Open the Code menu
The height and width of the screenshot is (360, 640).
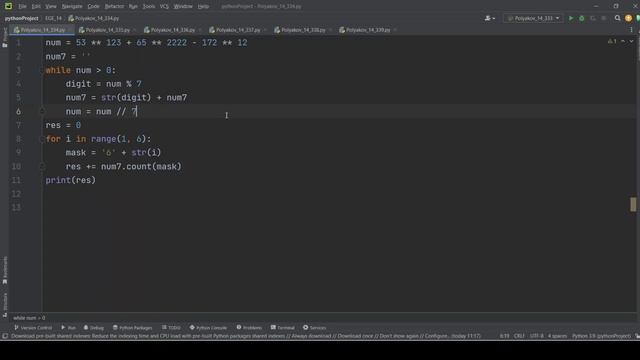(x=93, y=6)
